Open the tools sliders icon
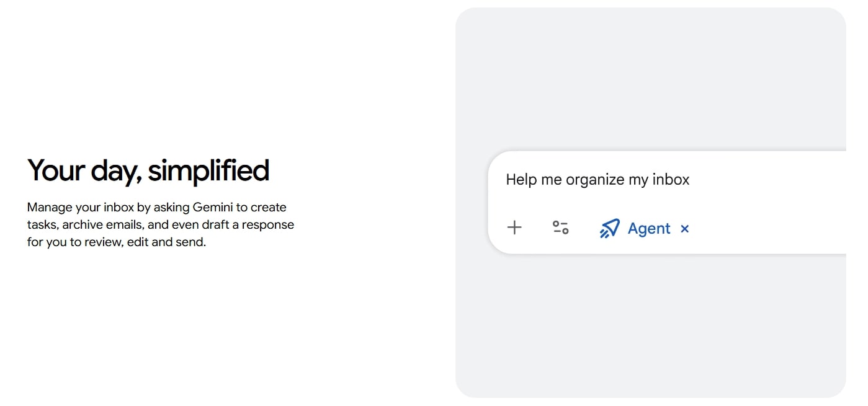This screenshot has height=406, width=868. (x=560, y=227)
